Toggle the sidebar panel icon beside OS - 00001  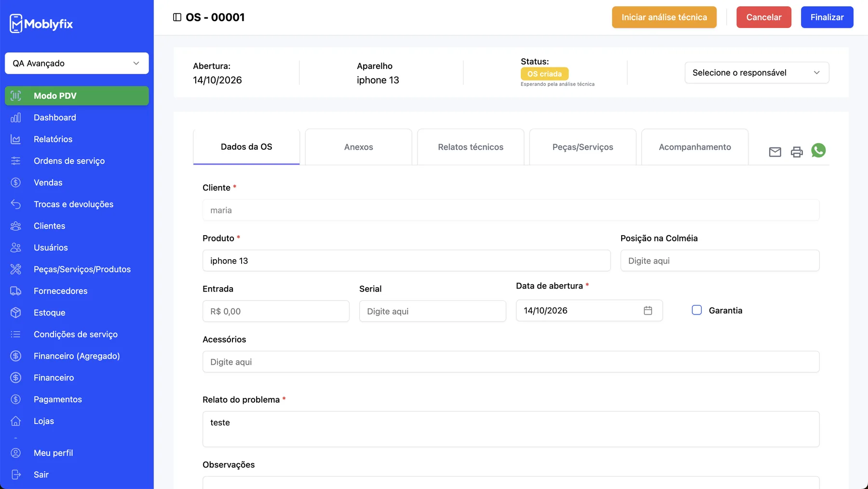[x=177, y=17]
